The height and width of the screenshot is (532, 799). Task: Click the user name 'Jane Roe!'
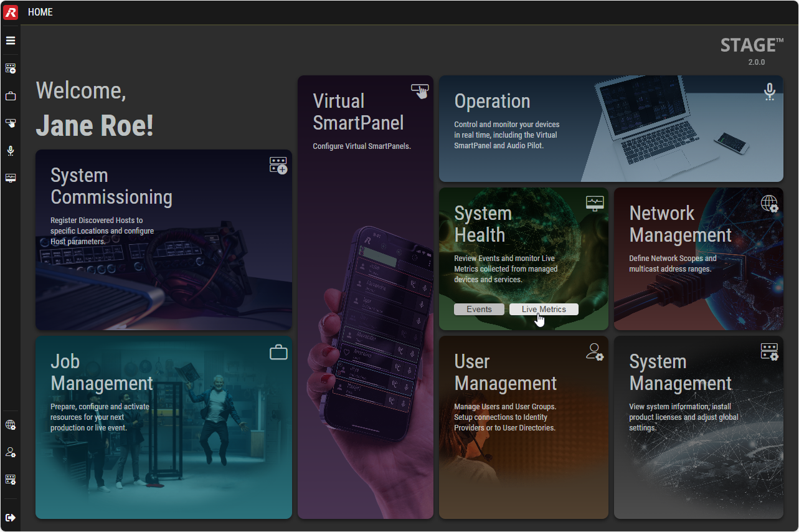click(95, 125)
